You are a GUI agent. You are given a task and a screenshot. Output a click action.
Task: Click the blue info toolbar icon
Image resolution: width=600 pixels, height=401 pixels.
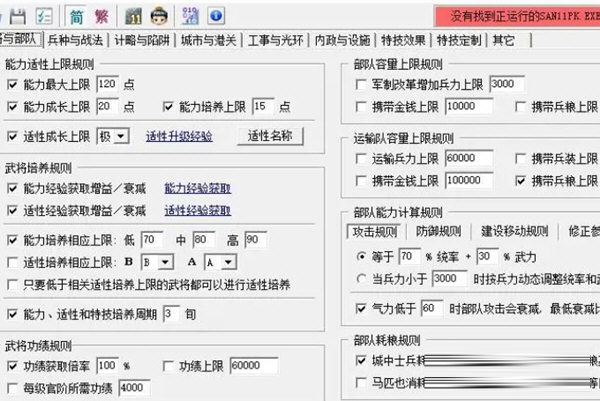click(x=216, y=16)
